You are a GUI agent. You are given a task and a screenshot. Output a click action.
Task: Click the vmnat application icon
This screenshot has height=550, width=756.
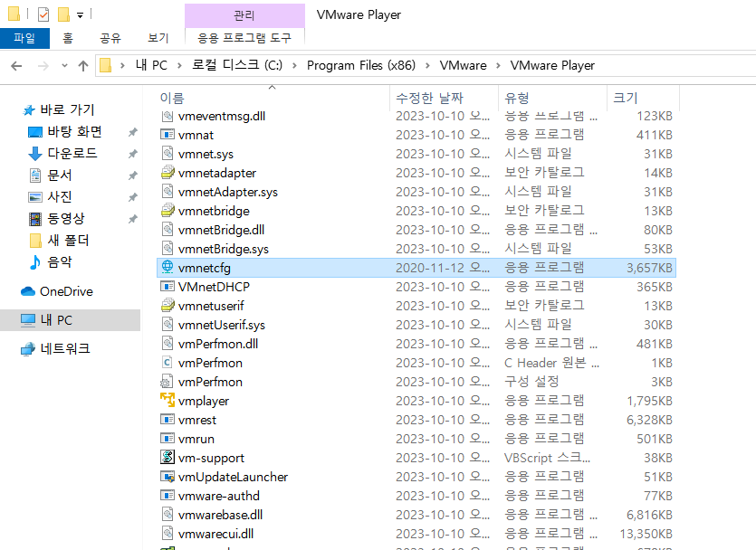point(167,135)
